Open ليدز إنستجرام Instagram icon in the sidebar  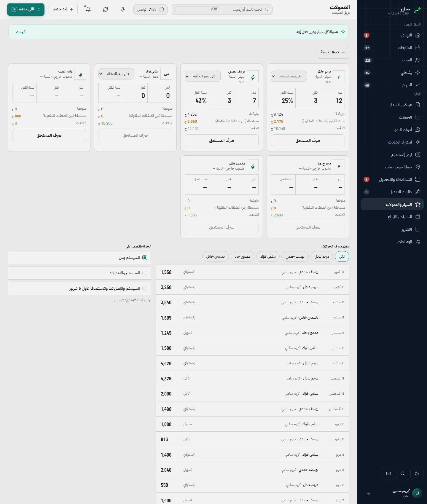click(x=418, y=154)
